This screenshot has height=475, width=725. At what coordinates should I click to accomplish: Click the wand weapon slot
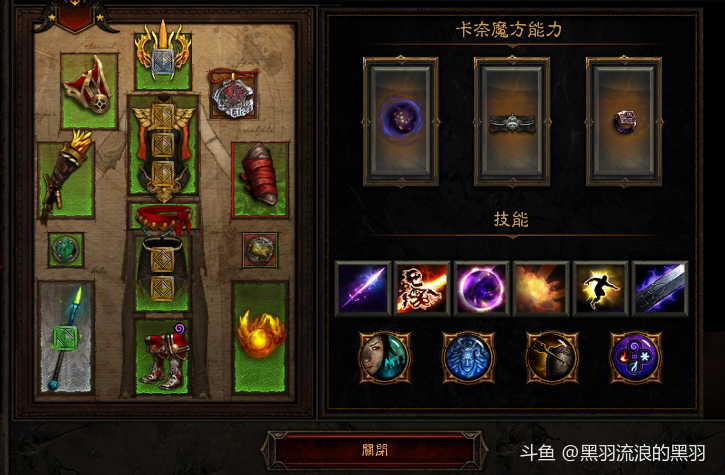66,338
